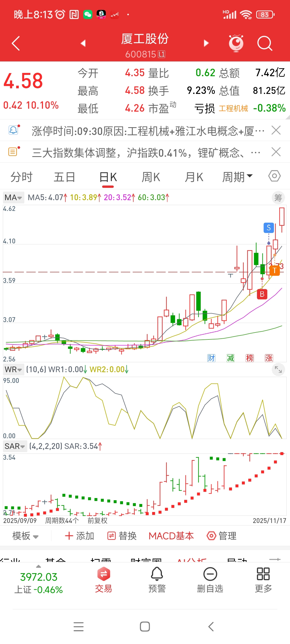The height and width of the screenshot is (644, 290).
Task: Open 管理 indicator management
Action: tap(222, 536)
